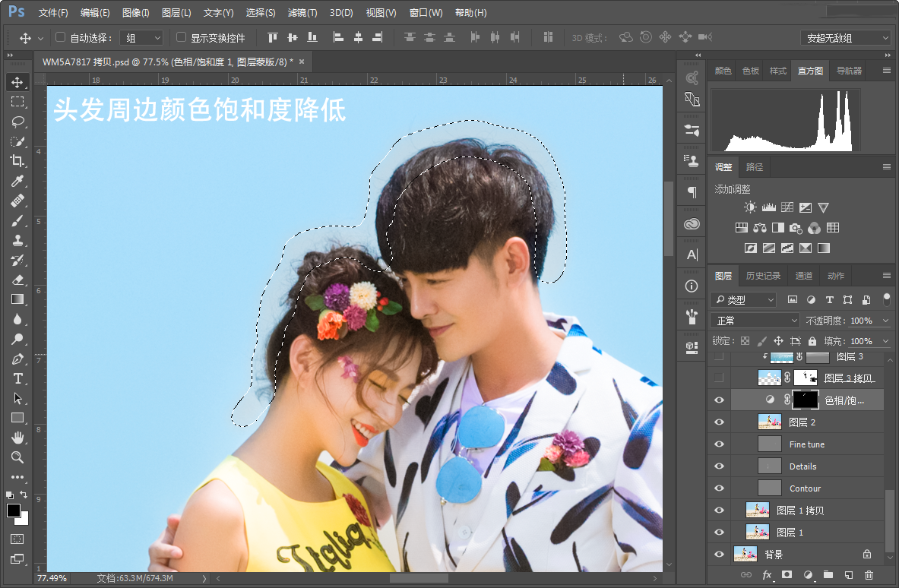Viewport: 899px width, 588px height.
Task: Hide the 色相/饱和度 adjustment layer
Action: coord(719,400)
